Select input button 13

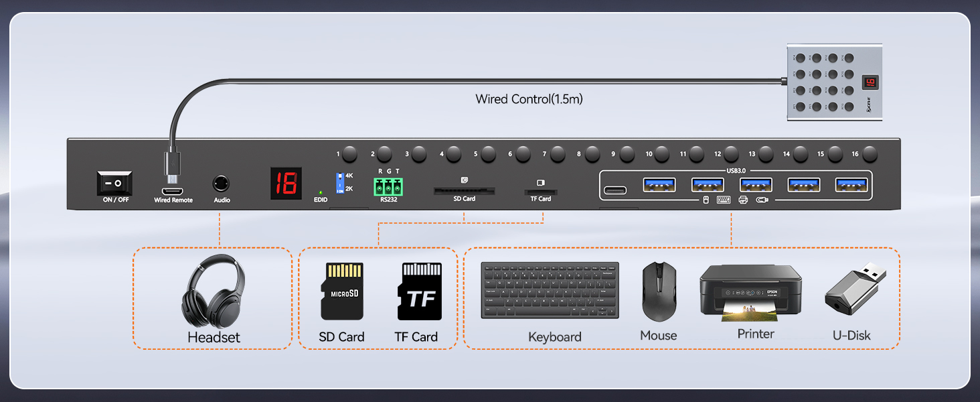(766, 154)
